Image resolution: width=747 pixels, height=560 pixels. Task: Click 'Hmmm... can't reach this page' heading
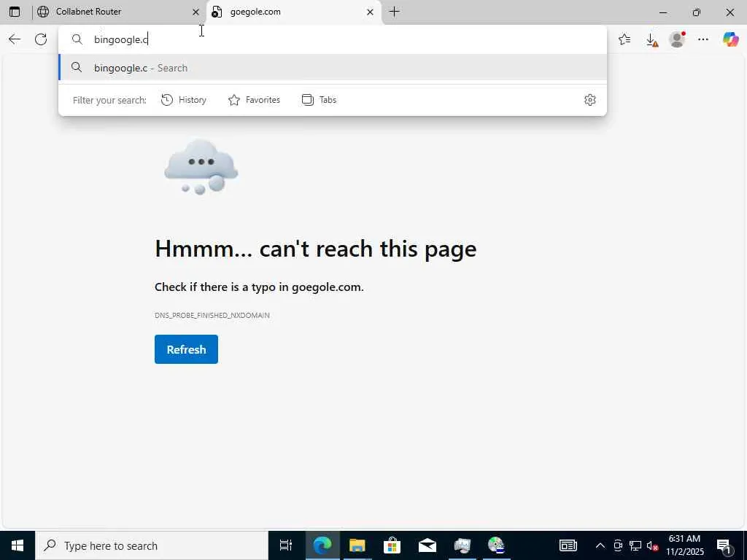pos(316,249)
